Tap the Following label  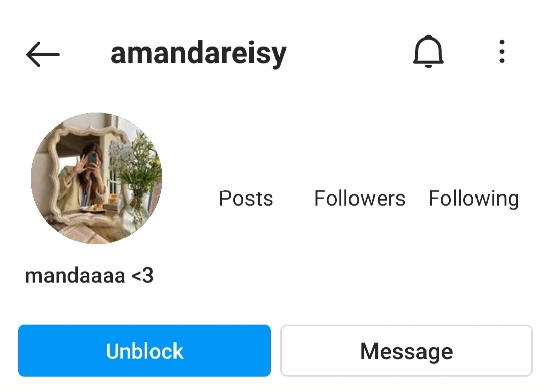click(x=473, y=199)
